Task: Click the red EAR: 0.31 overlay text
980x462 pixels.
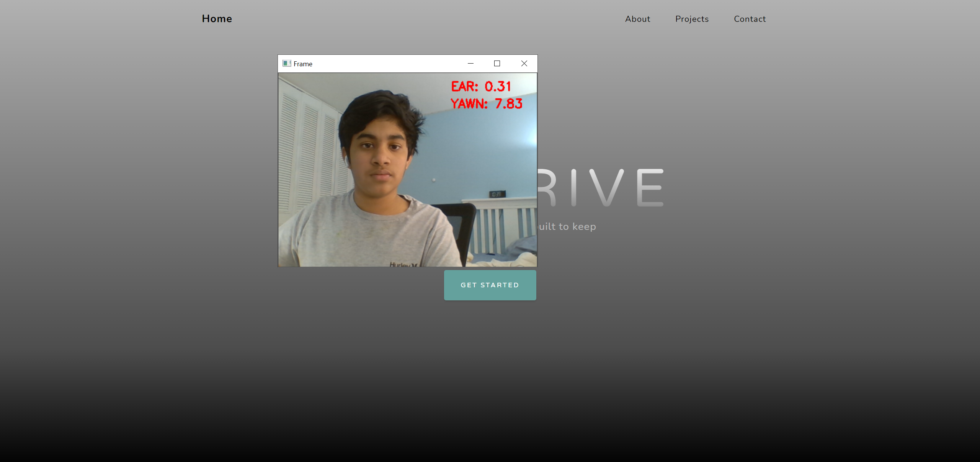Action: [x=481, y=87]
